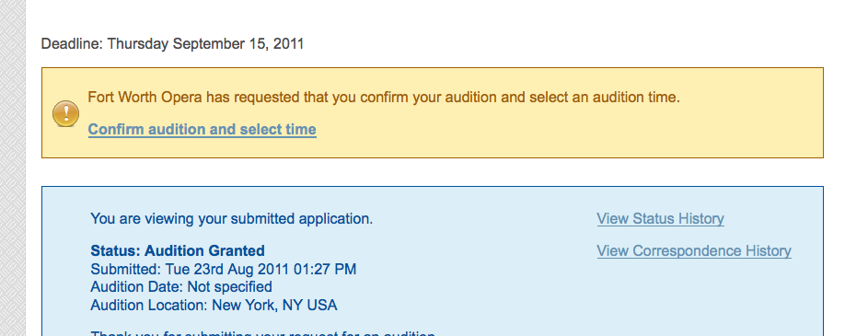Click the yellow exclamation warning icon

(66, 113)
